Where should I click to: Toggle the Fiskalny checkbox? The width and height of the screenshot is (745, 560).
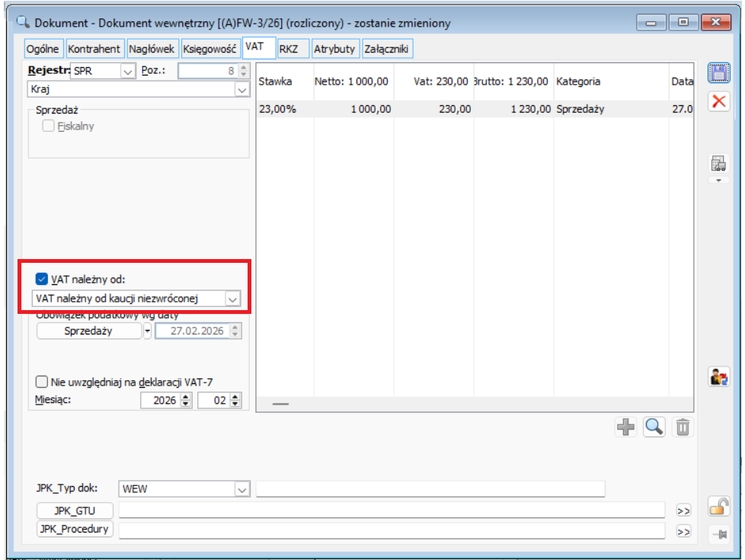[x=49, y=126]
